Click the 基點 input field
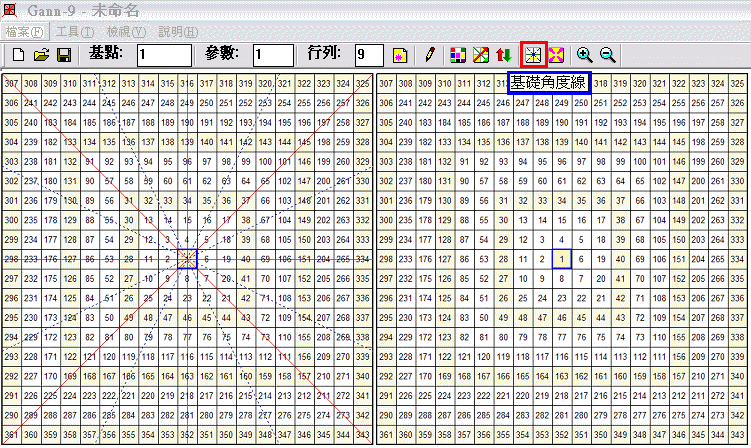This screenshot has height=448, width=751. point(164,55)
